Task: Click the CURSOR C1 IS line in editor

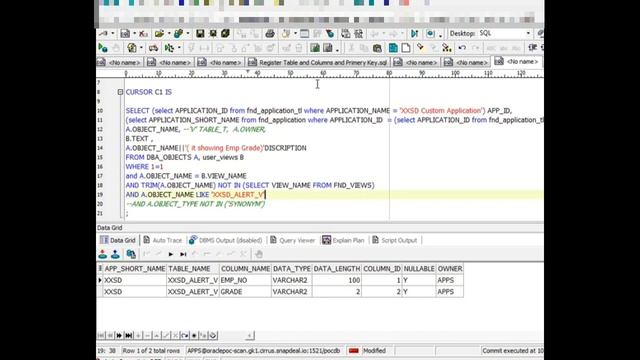Action: click(149, 92)
